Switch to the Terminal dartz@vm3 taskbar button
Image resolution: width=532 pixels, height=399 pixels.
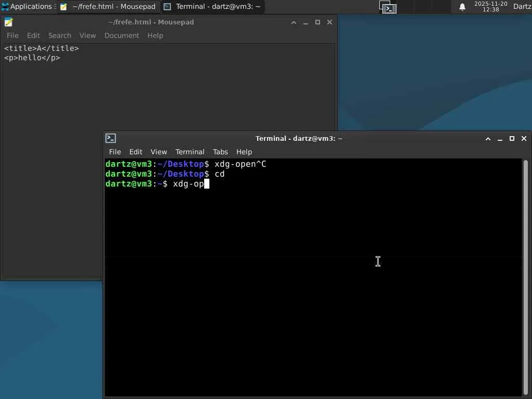[212, 6]
